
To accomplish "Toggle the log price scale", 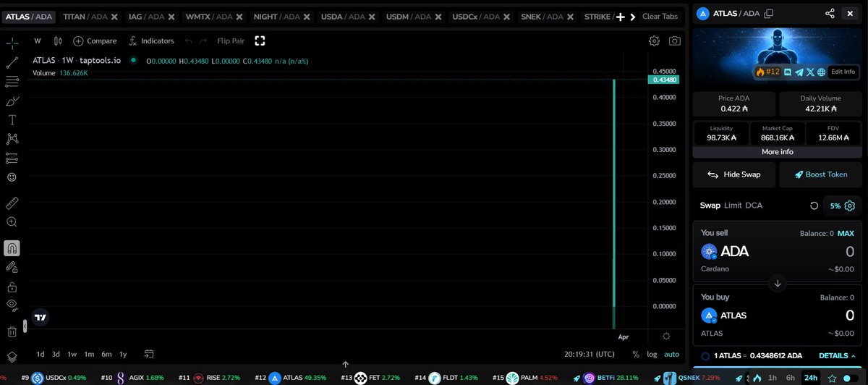I will coord(651,354).
